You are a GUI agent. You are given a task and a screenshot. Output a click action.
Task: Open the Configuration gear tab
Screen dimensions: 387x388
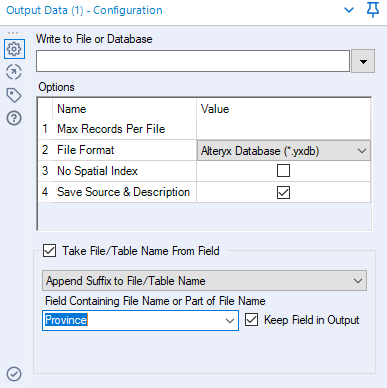coord(14,49)
